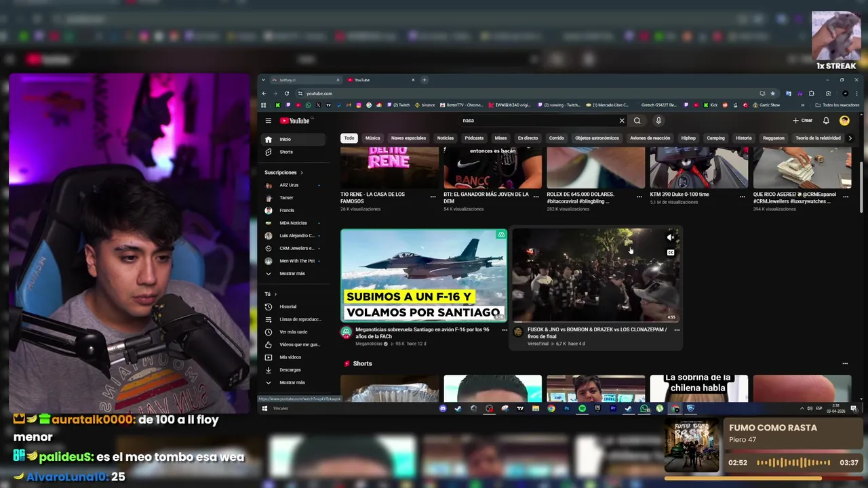The height and width of the screenshot is (488, 868).
Task: Open Mis videos in sidebar
Action: [295, 357]
